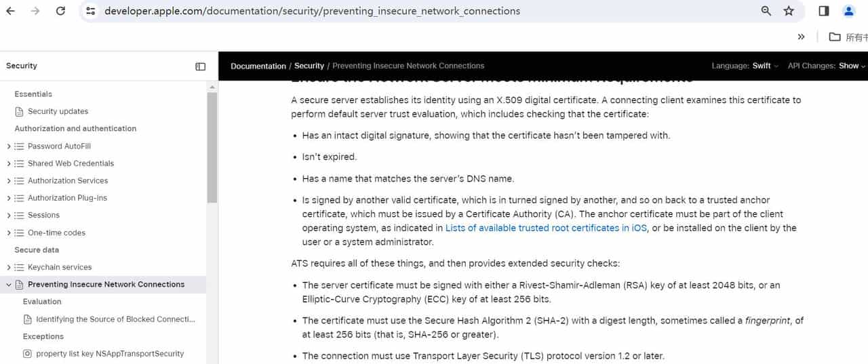Open trusted root certificates in iOS link

pyautogui.click(x=546, y=228)
